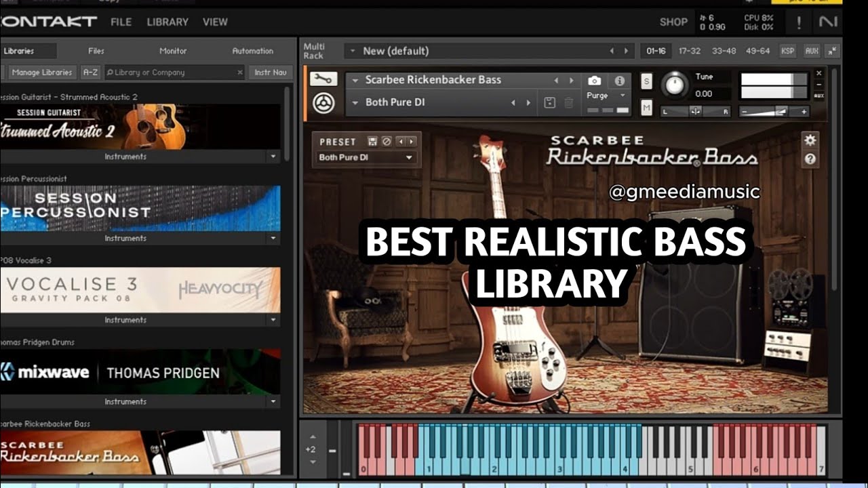Step to the next preset in the PRESET panel
The height and width of the screenshot is (488, 868).
coord(411,142)
